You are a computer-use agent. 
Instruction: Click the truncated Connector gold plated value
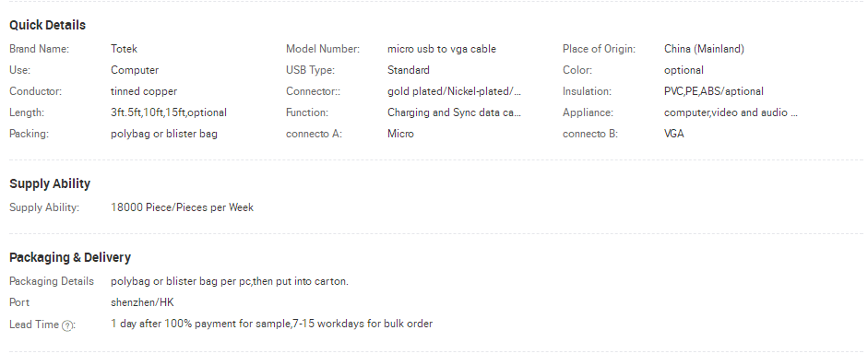[455, 91]
